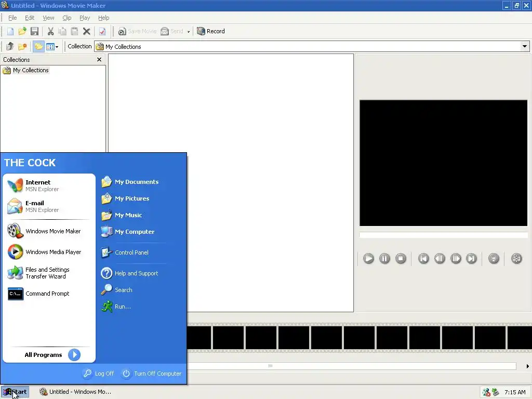Close the Collections pane
The height and width of the screenshot is (399, 532).
99,59
